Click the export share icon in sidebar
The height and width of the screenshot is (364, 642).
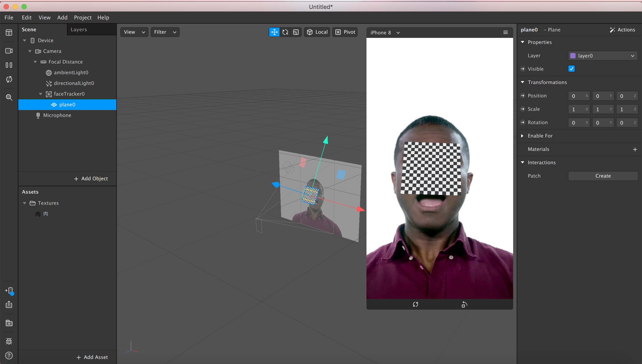tap(9, 305)
